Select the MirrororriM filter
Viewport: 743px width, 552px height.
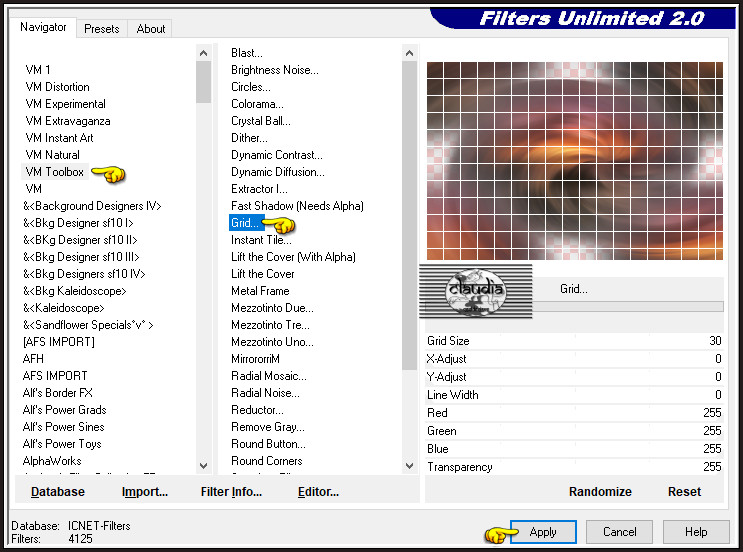point(255,359)
